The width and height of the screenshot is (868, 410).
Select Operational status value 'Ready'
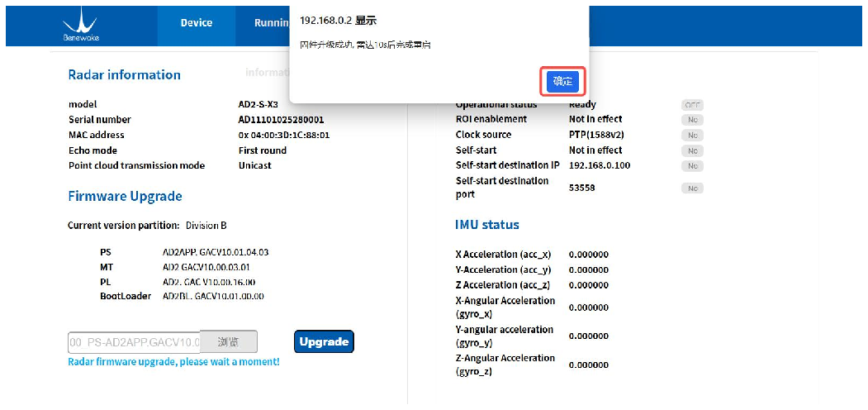(582, 105)
